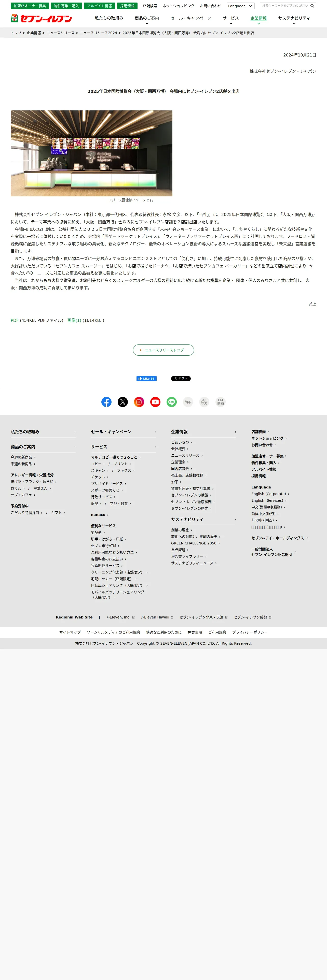Expand the サステナビリティ nav menu
Screen dimensions: 327x980
[x=294, y=20]
